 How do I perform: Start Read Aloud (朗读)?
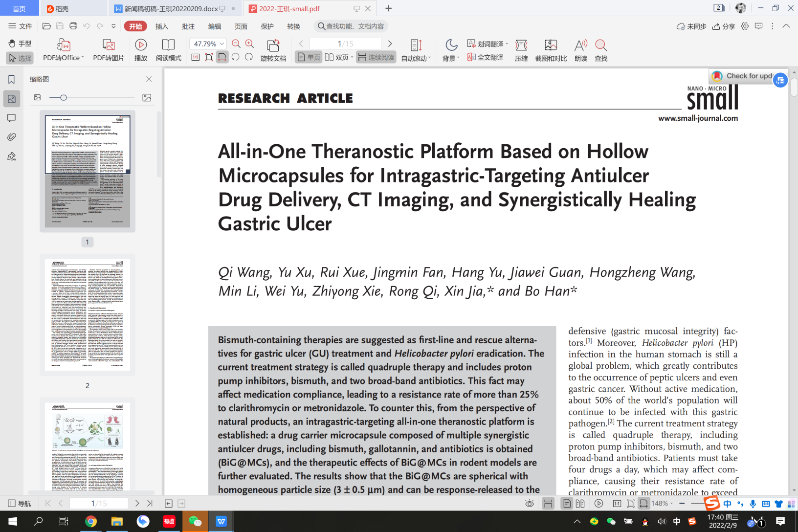[581, 50]
